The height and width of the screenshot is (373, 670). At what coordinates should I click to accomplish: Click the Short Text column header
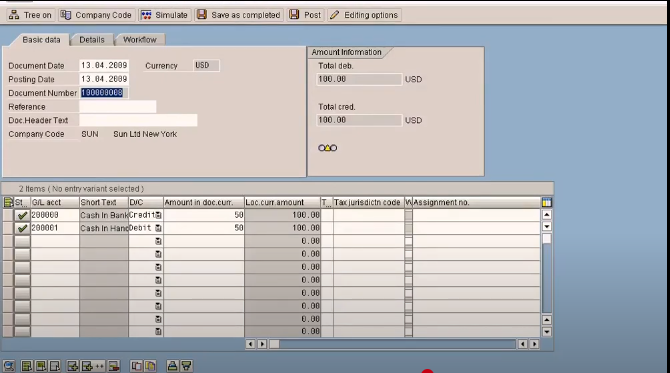(104, 202)
